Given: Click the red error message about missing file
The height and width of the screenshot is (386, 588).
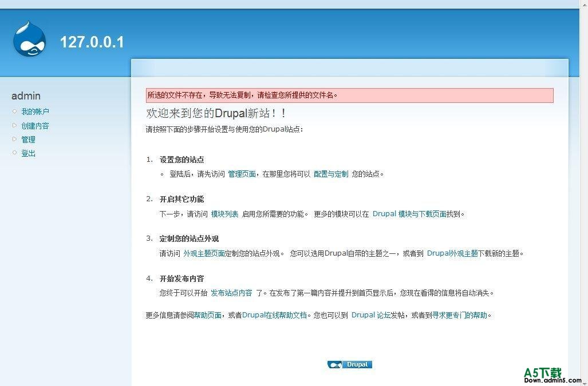Looking at the screenshot, I should [349, 95].
